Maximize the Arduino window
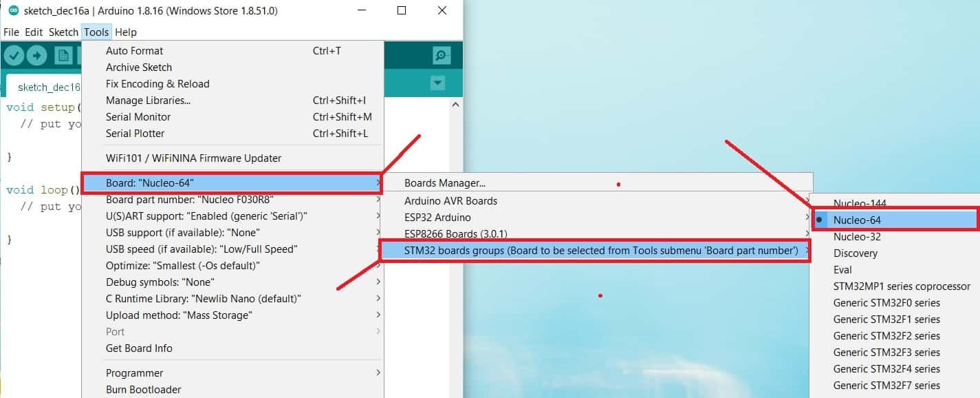Viewport: 980px width, 398px height. coord(402,10)
